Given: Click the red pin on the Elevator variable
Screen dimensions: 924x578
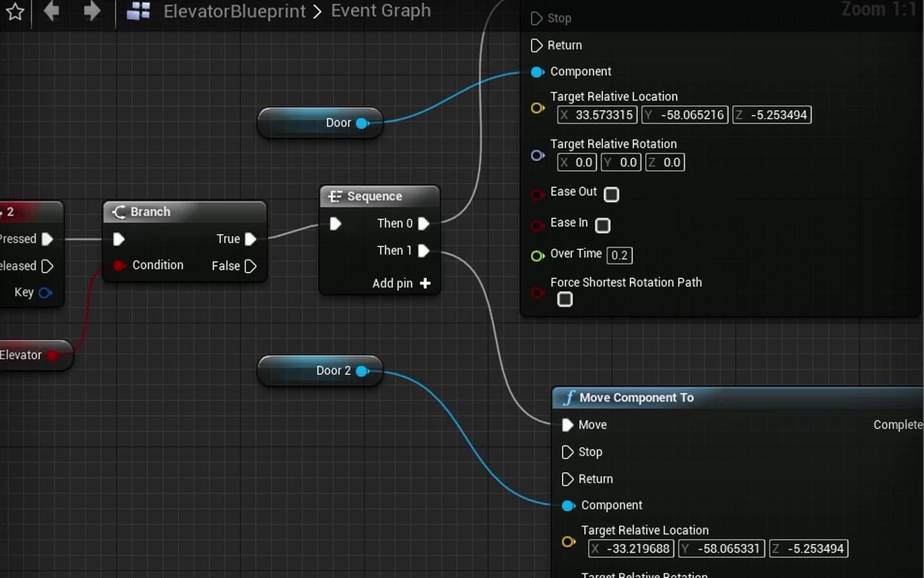Looking at the screenshot, I should click(52, 355).
